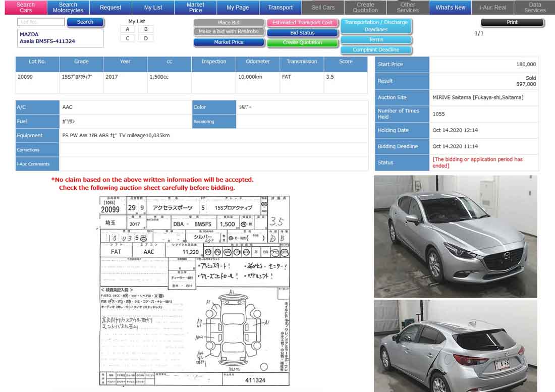Screen dimensions: 555x392
Task: Click the green Create Quotation button
Action: pyautogui.click(x=303, y=42)
